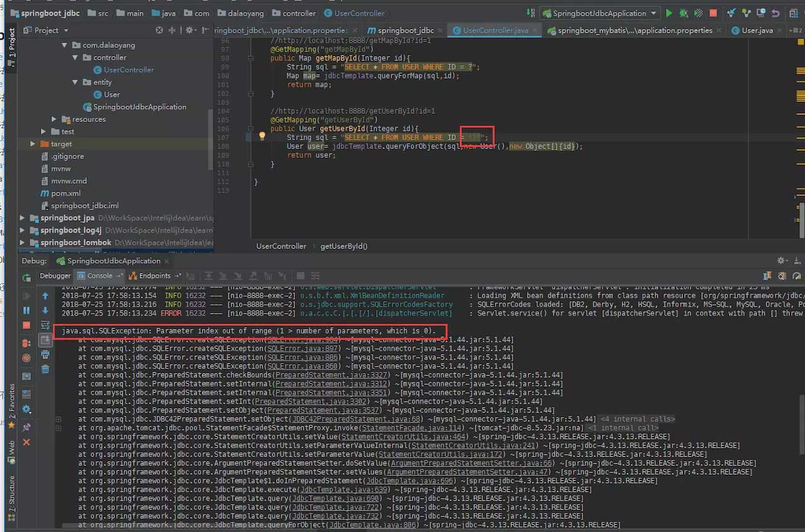Screen dimensions: 805x532
Task: Click the getUserById() breadcrumb link
Action: 343,246
